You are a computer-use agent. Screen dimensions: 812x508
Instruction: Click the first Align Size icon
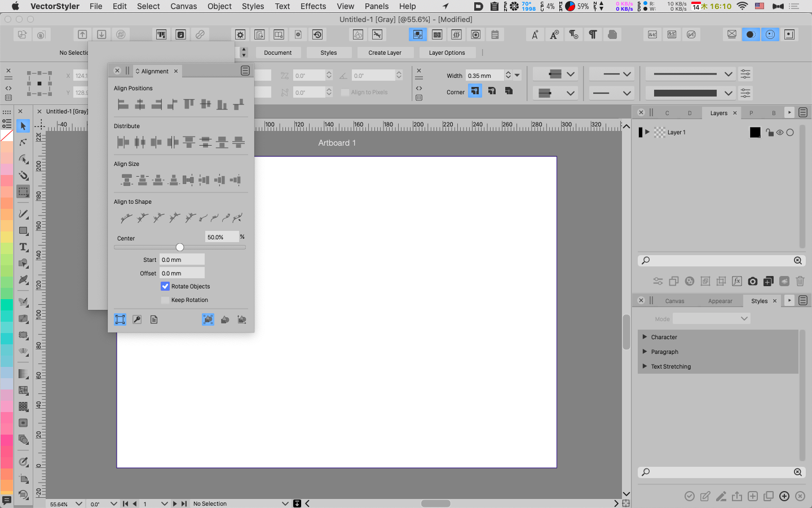click(x=127, y=180)
